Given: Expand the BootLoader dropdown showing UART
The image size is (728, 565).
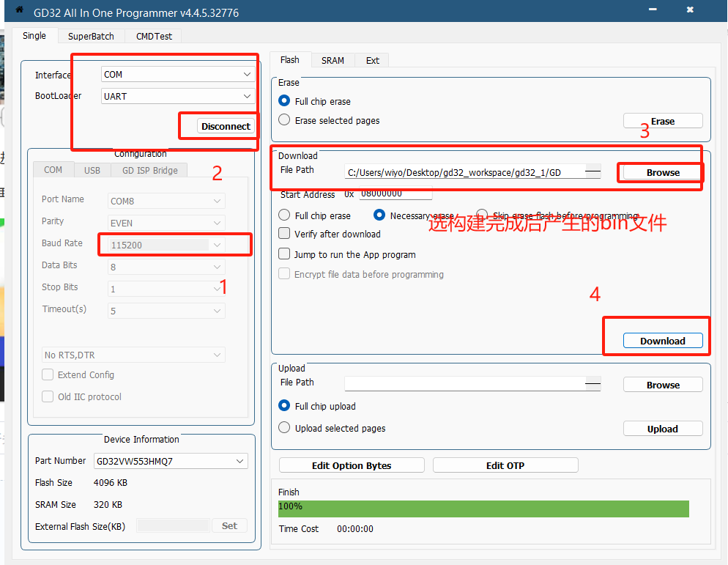Looking at the screenshot, I should [178, 96].
